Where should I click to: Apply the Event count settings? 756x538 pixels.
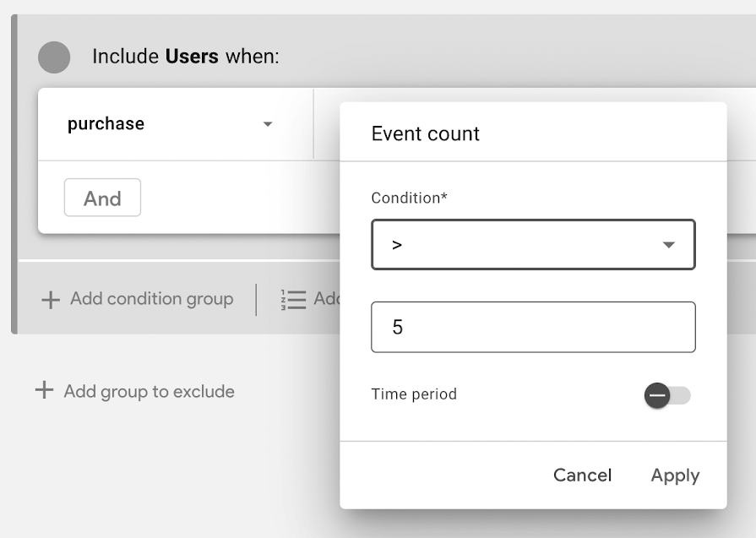point(675,476)
